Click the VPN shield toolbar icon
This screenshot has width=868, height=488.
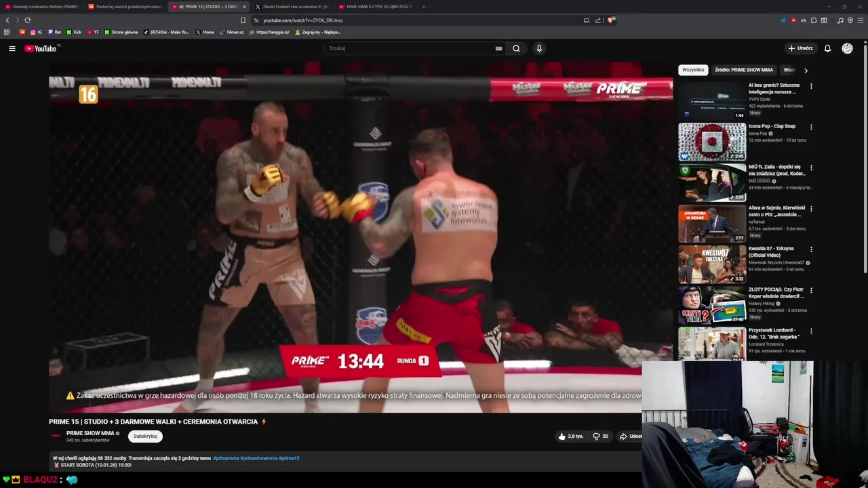click(x=850, y=20)
